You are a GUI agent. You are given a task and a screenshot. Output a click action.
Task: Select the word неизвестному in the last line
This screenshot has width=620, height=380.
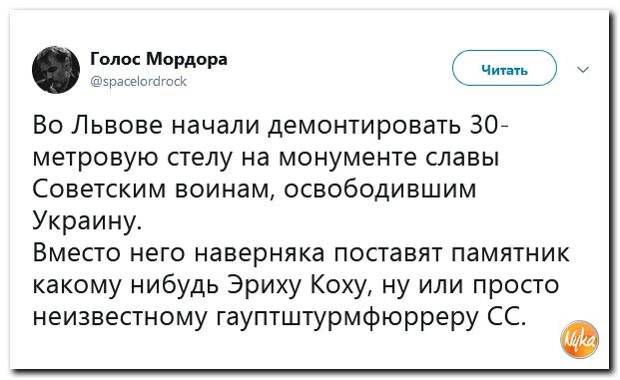[x=120, y=317]
